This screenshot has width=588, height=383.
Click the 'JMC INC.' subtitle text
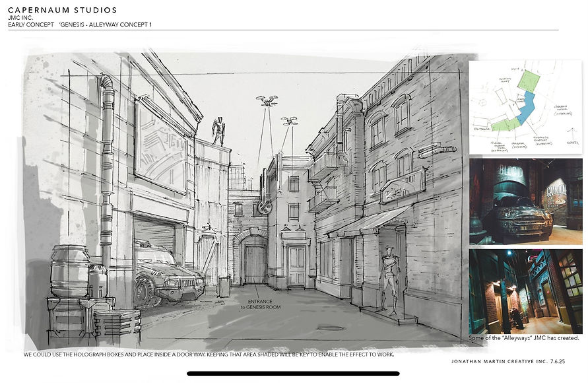20,18
